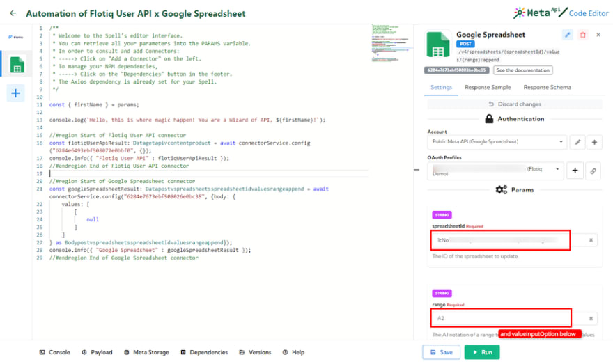Image resolution: width=613 pixels, height=364 pixels.
Task: Go back with the left arrow icon
Action: point(13,13)
